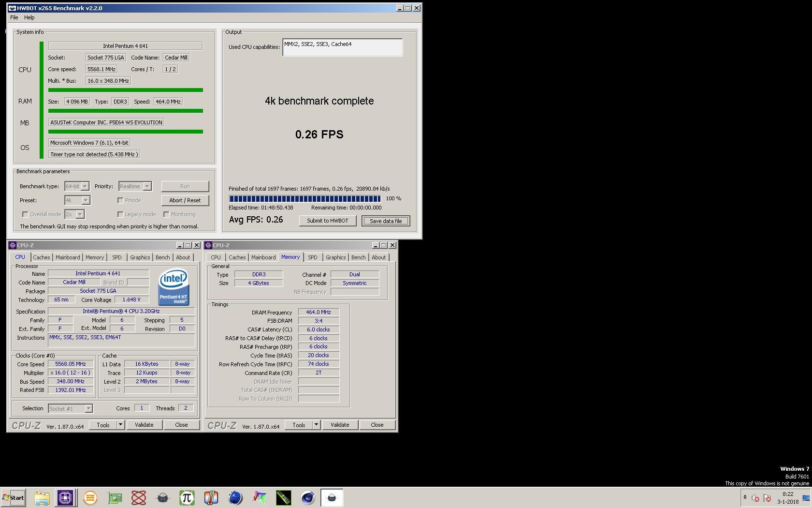Open Graphics tab in CPU-Z processor window

pyautogui.click(x=140, y=257)
